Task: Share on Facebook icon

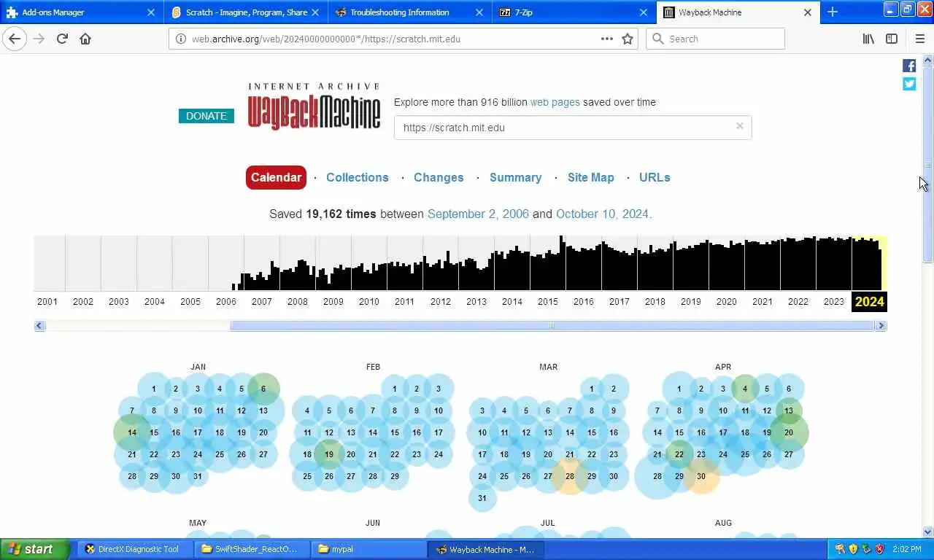Action: (909, 66)
